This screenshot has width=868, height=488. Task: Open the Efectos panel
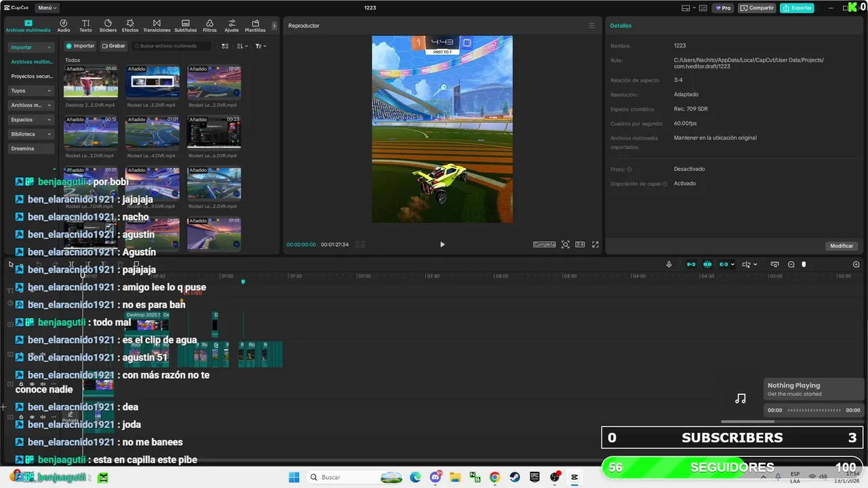[x=130, y=26]
